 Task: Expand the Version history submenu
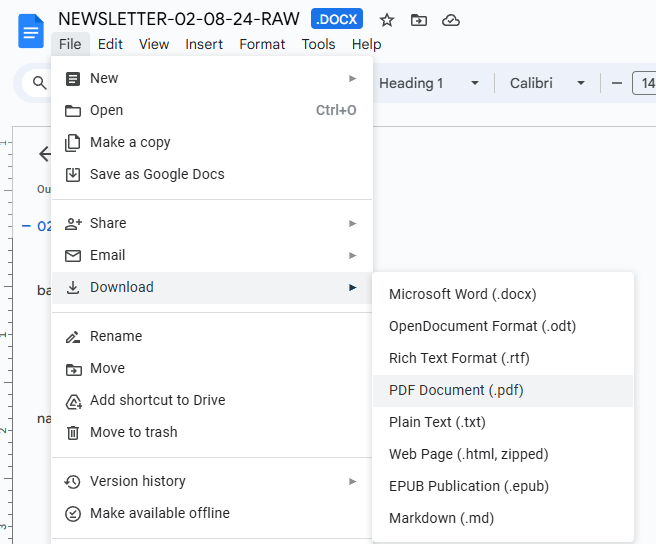tap(212, 481)
